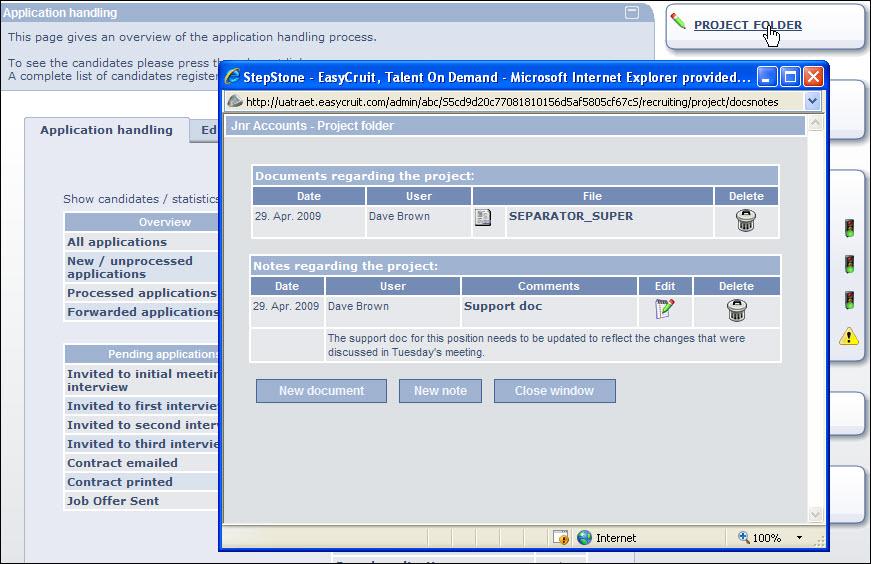Click the Internet globe icon in status bar
Image resolution: width=871 pixels, height=564 pixels.
point(584,537)
